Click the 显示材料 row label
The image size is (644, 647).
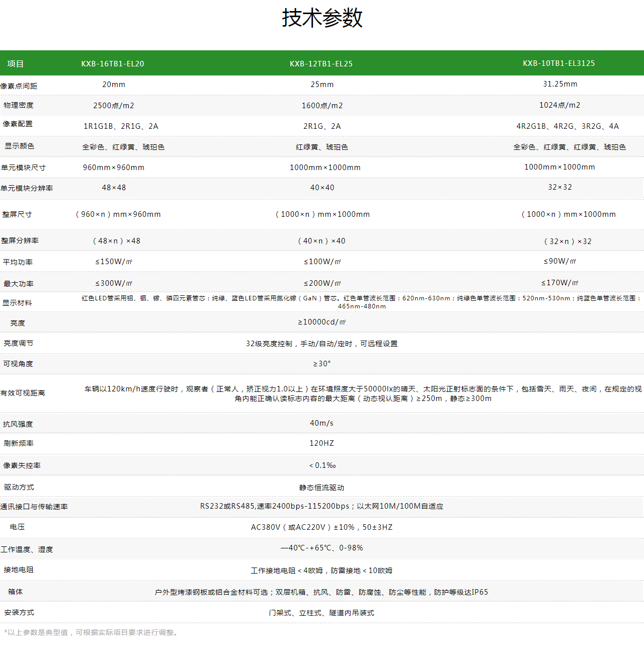coord(17,303)
